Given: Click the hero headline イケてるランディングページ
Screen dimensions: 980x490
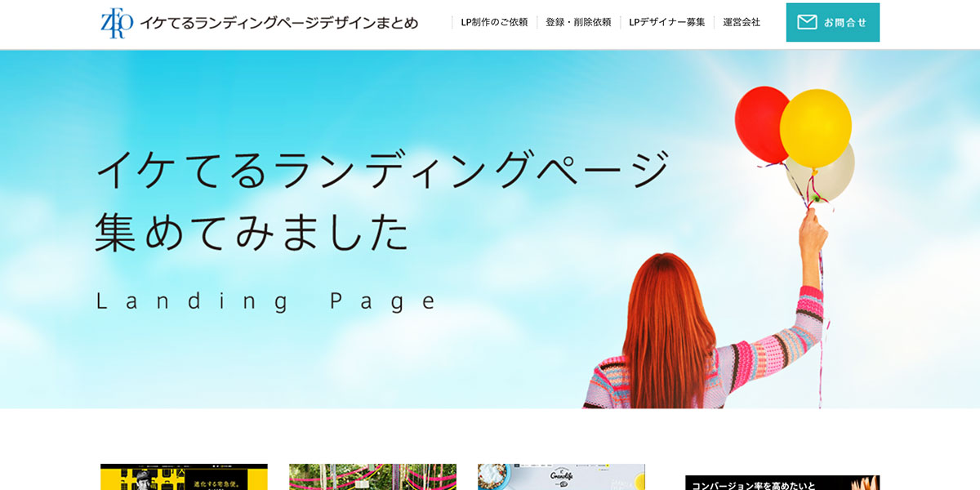Looking at the screenshot, I should [x=382, y=171].
